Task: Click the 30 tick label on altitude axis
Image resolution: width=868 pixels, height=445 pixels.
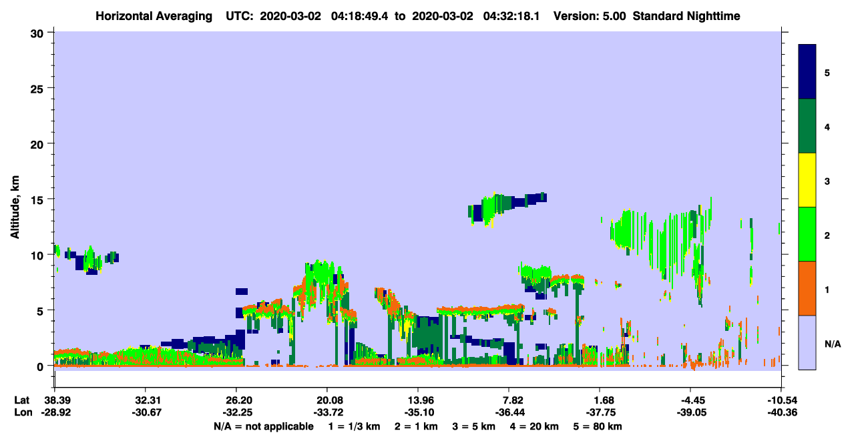Action: click(39, 33)
